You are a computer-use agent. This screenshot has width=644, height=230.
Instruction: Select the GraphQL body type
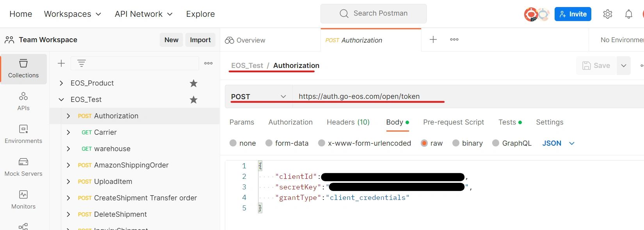click(x=496, y=143)
